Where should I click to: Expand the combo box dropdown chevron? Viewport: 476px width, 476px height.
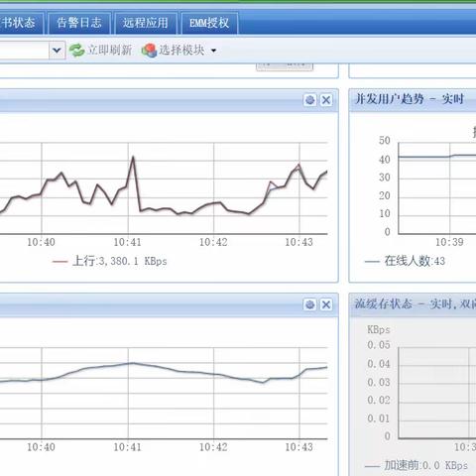pyautogui.click(x=57, y=51)
